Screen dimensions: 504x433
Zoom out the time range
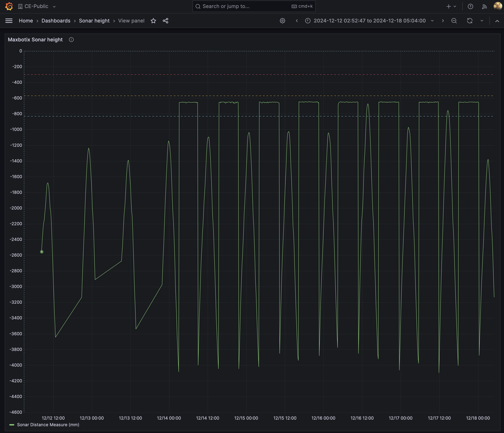coord(454,21)
